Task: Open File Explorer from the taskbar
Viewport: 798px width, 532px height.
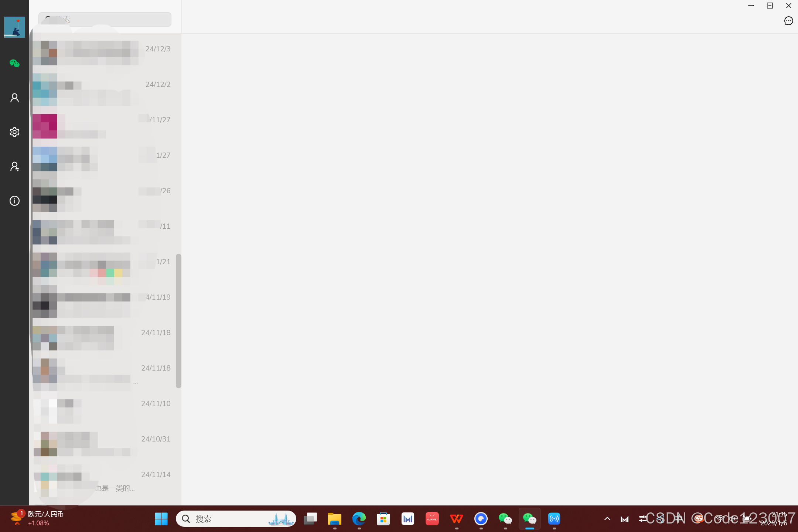Action: point(334,519)
